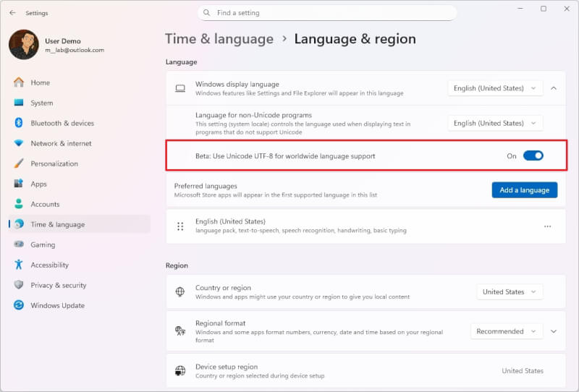The height and width of the screenshot is (392, 579).
Task: Expand the Regional format section chevron
Action: click(x=554, y=331)
